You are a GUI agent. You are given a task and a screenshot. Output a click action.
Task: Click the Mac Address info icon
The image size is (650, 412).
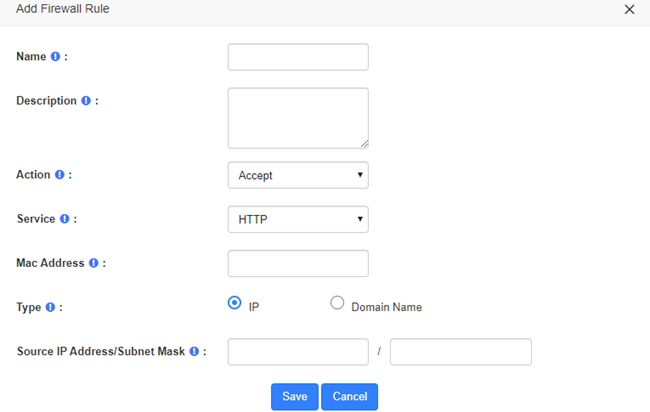click(x=94, y=263)
